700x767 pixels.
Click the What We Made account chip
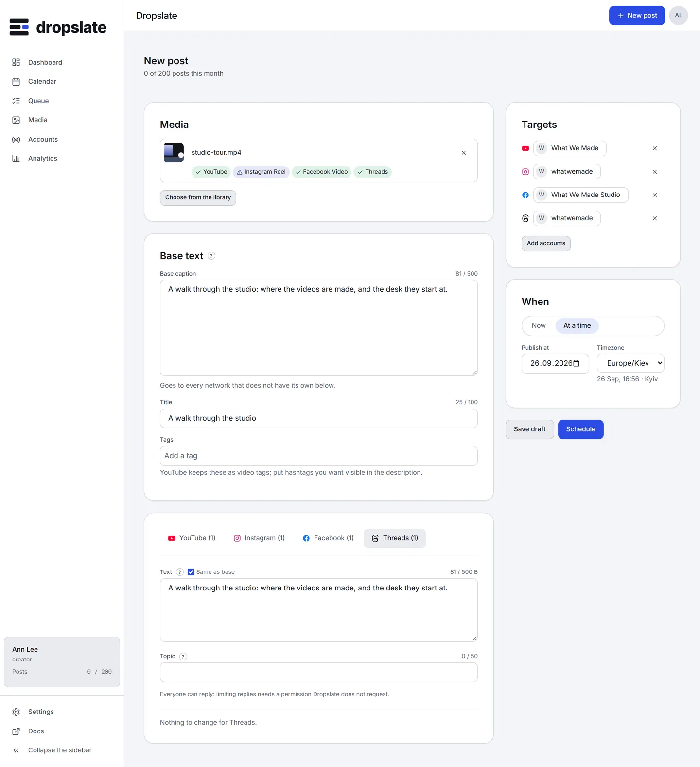pyautogui.click(x=570, y=148)
